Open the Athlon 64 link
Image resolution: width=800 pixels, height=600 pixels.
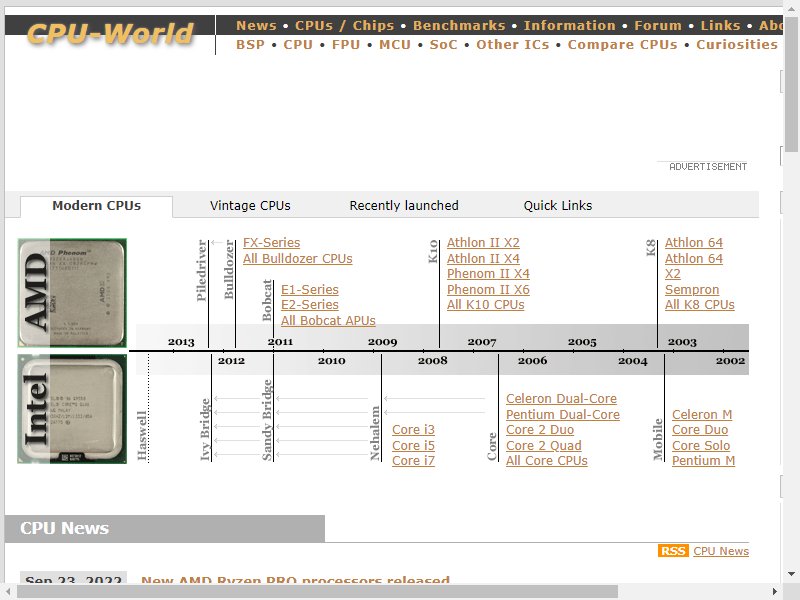point(694,243)
